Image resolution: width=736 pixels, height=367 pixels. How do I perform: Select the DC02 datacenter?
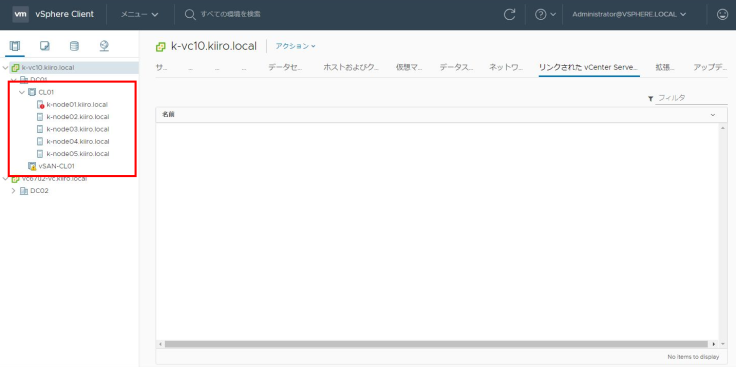coord(39,191)
